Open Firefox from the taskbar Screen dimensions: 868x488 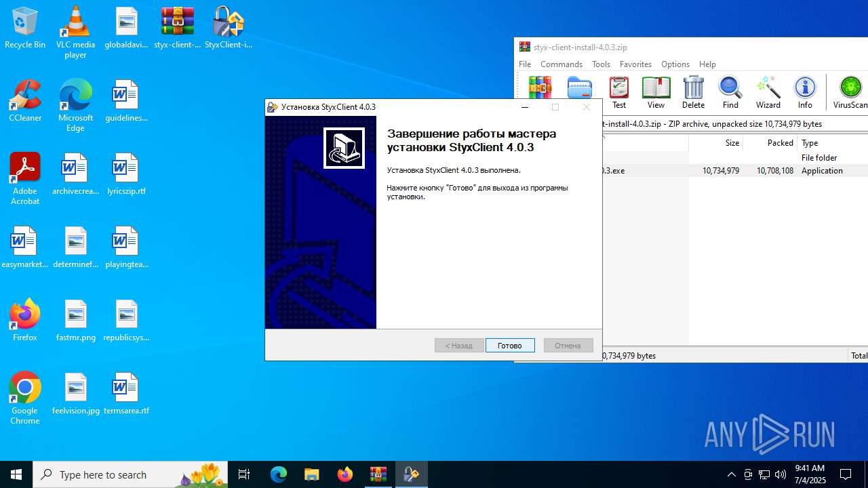click(x=345, y=474)
